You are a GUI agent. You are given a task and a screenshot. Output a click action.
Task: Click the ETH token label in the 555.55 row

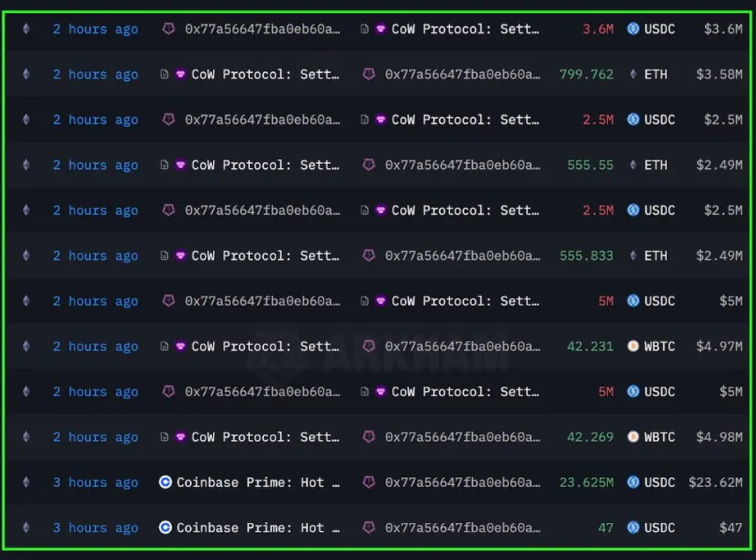pos(656,165)
